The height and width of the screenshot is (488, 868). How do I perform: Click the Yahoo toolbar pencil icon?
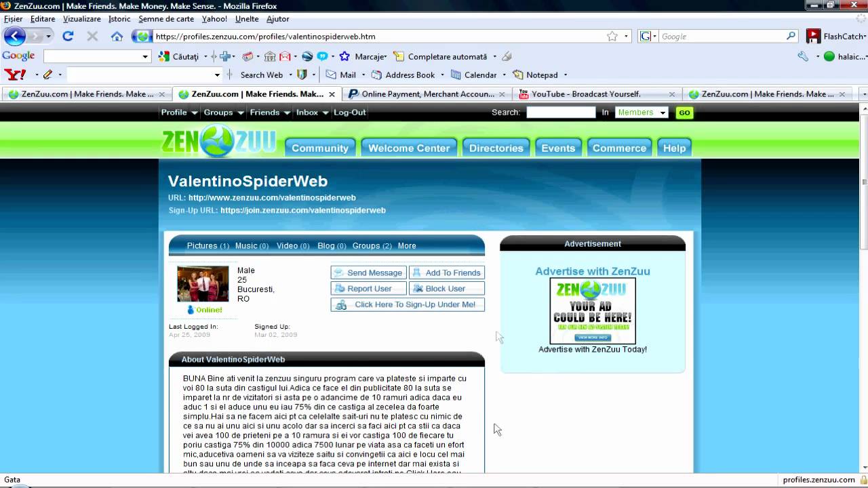pyautogui.click(x=47, y=75)
